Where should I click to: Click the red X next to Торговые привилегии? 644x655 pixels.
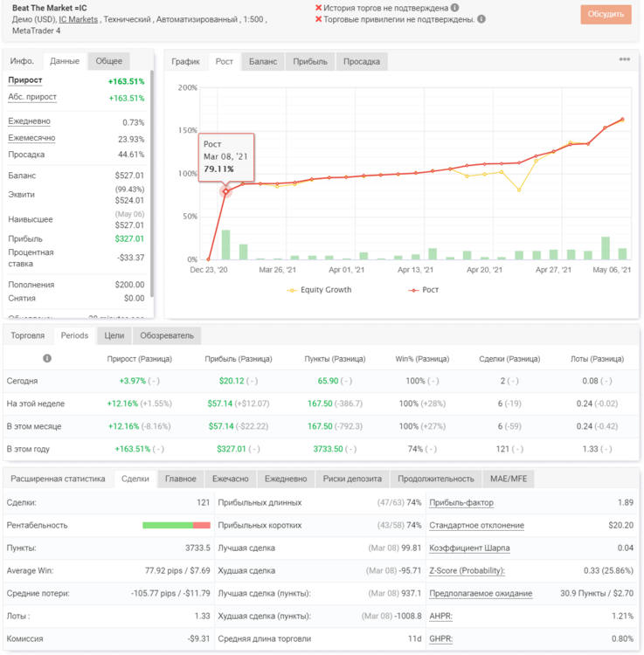[x=318, y=19]
